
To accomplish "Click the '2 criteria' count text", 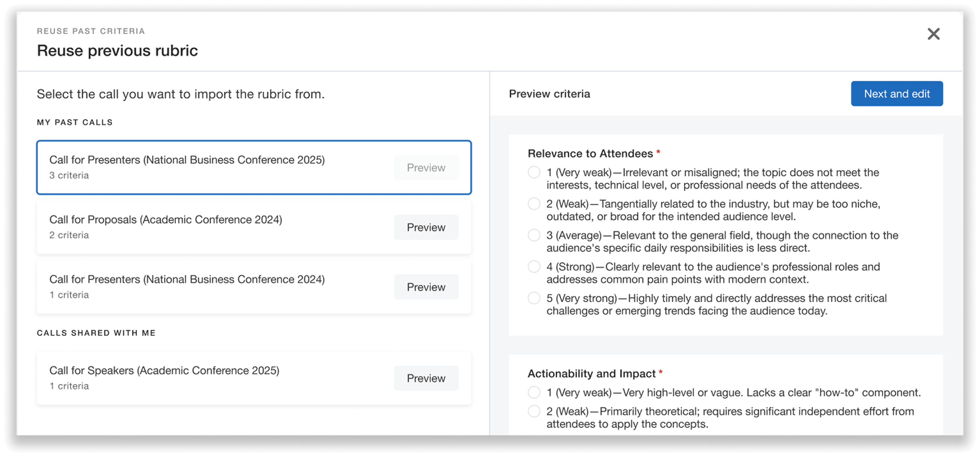I will click(x=69, y=235).
